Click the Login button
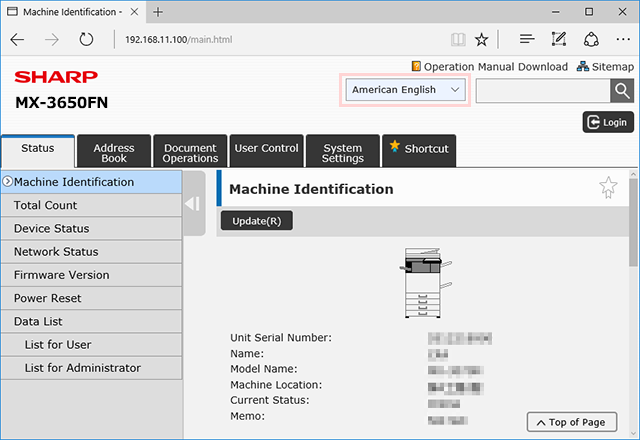Screen dimensions: 640x440 coord(608,122)
